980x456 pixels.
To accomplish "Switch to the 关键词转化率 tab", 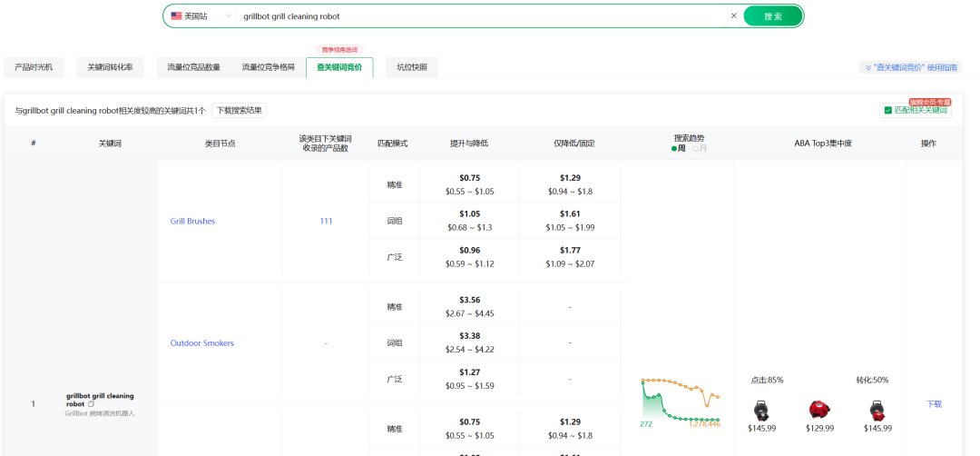I will tap(110, 67).
